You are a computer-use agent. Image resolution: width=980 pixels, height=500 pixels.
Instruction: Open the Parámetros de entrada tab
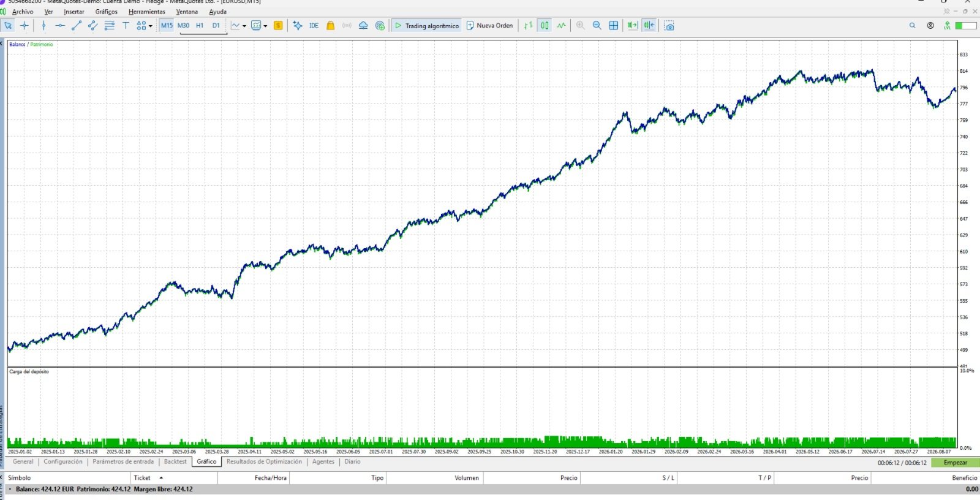pyautogui.click(x=123, y=461)
